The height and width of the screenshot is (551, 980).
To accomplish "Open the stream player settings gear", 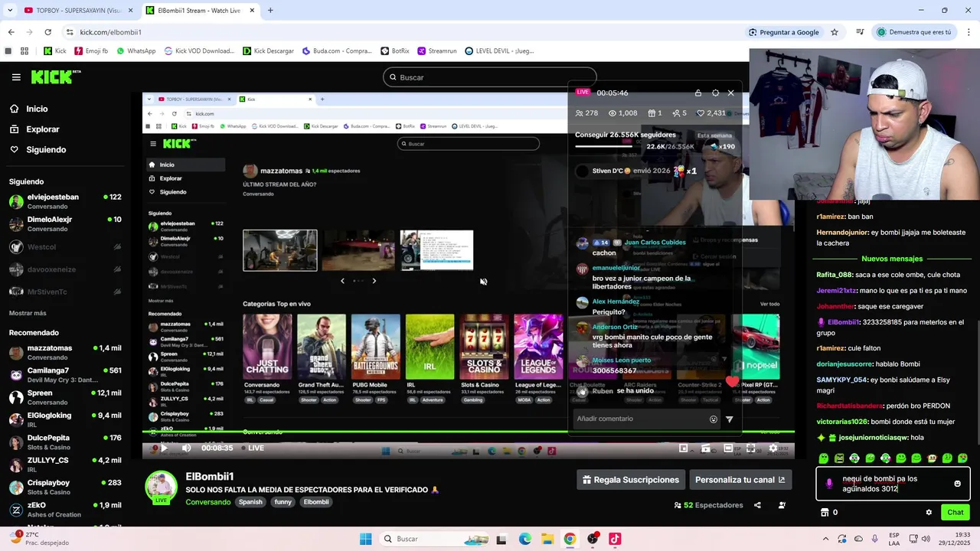I will pyautogui.click(x=773, y=448).
